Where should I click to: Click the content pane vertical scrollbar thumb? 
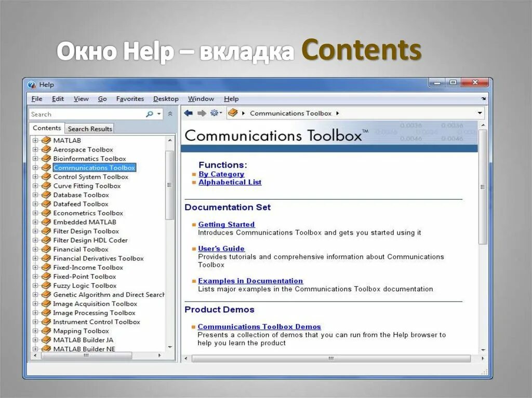click(x=483, y=187)
